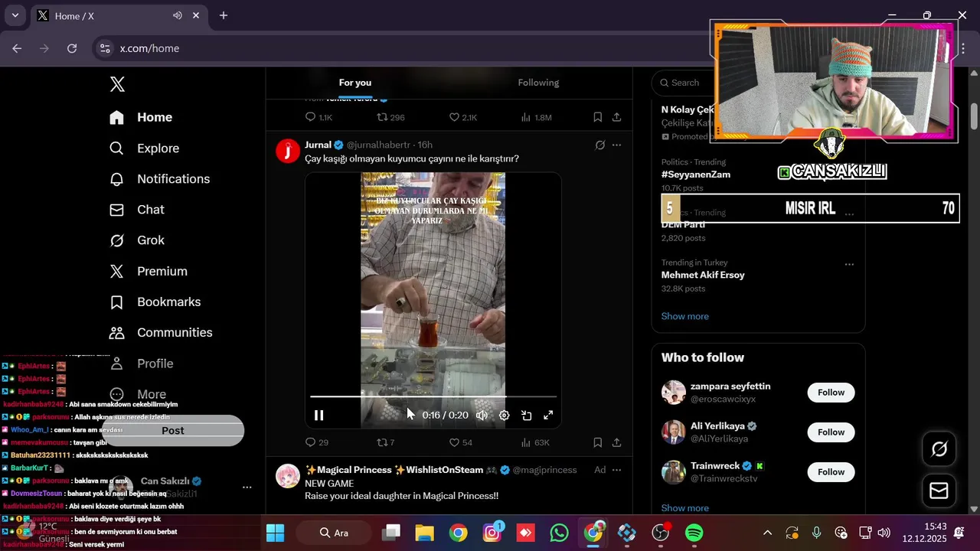Switch to the For you tab
Screen dimensions: 980x551
[x=355, y=83]
